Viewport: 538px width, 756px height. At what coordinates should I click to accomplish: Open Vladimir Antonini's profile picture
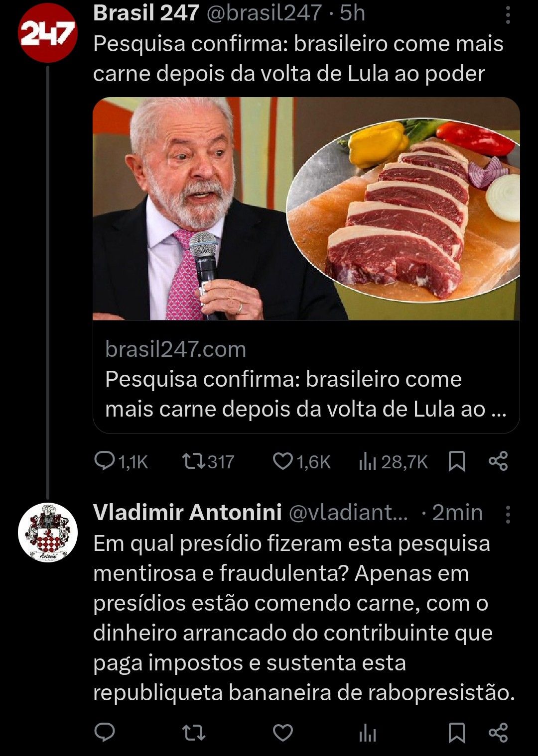click(x=47, y=533)
